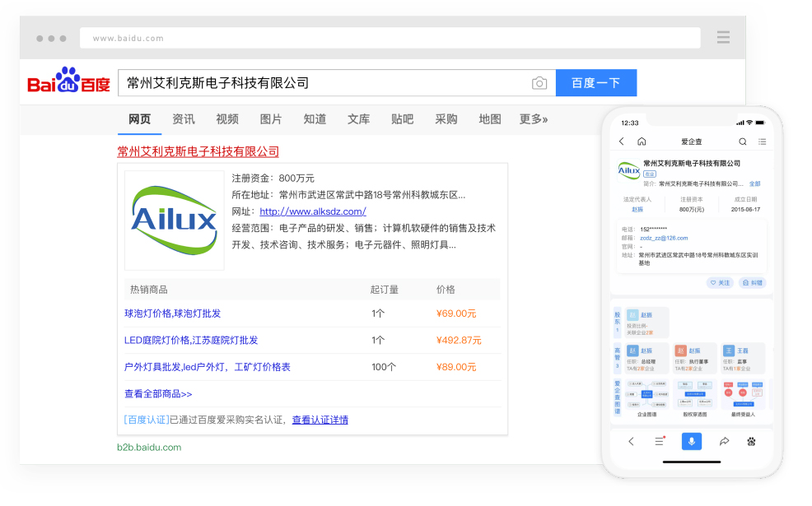Select the 图片 search tab
Viewport: 812px width, 506px height.
[271, 119]
